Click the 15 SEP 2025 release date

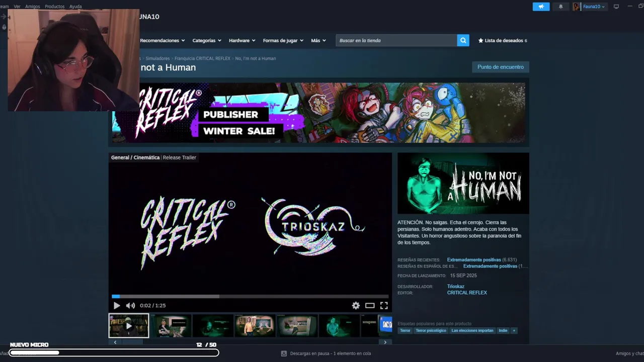click(x=463, y=276)
